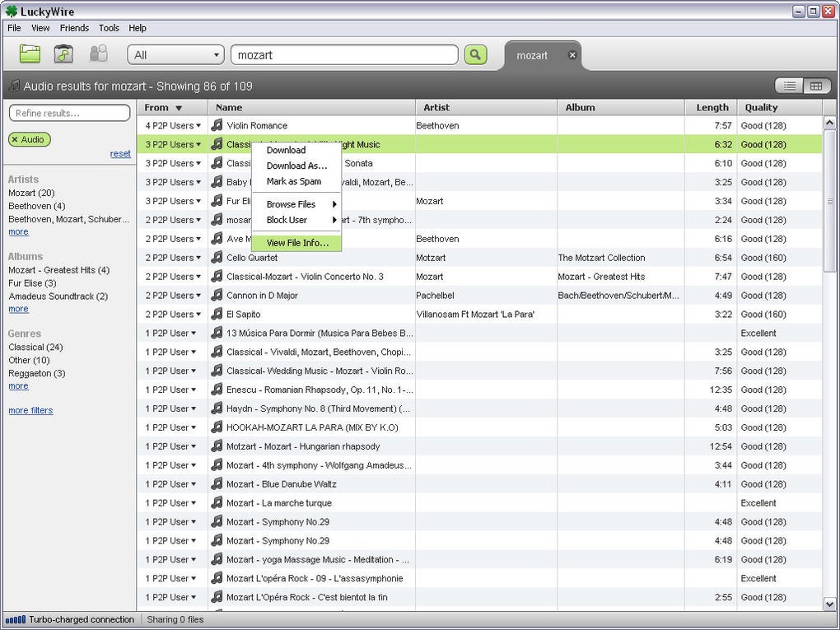Click the note icon of Motzart - Hungarian rhapsody
Screen dimensions: 840x630
pyautogui.click(x=217, y=446)
